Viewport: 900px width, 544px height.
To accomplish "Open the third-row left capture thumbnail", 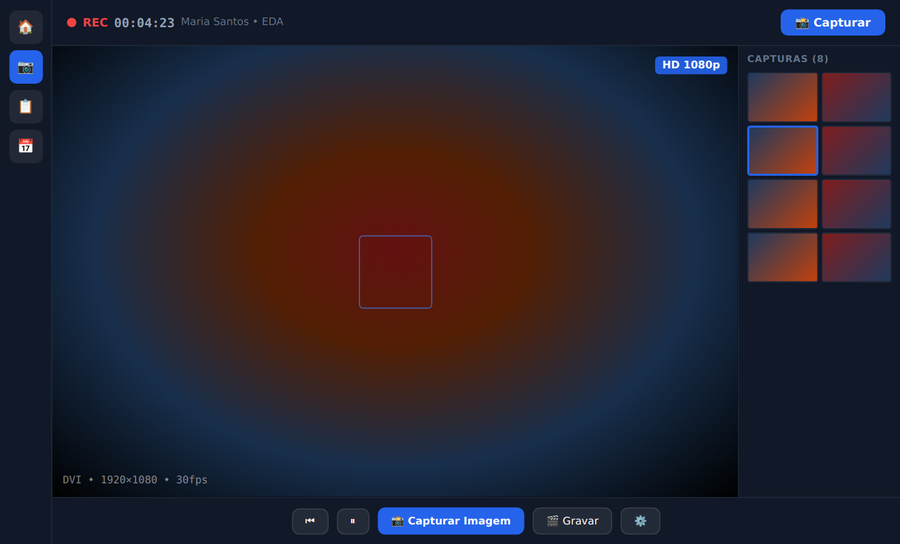I will click(782, 204).
